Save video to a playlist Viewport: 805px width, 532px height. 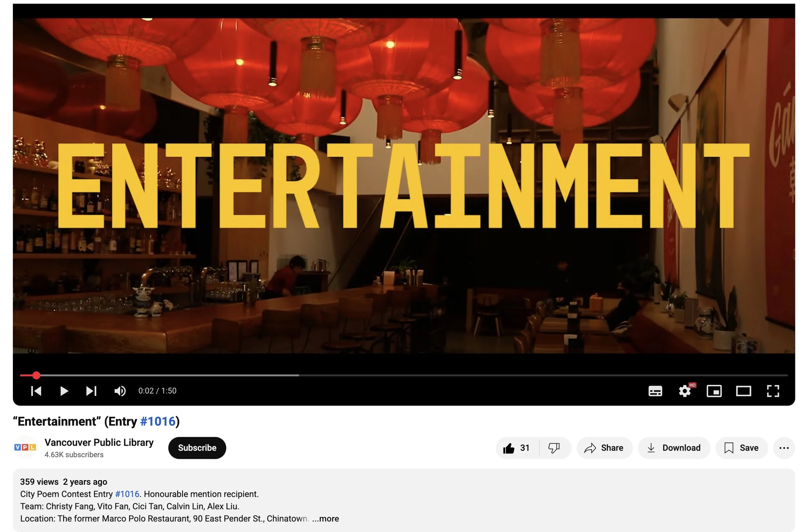click(741, 448)
